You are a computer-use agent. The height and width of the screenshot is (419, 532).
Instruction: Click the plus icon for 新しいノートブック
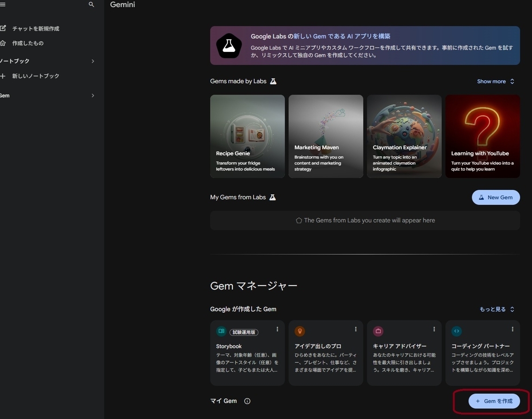3,76
